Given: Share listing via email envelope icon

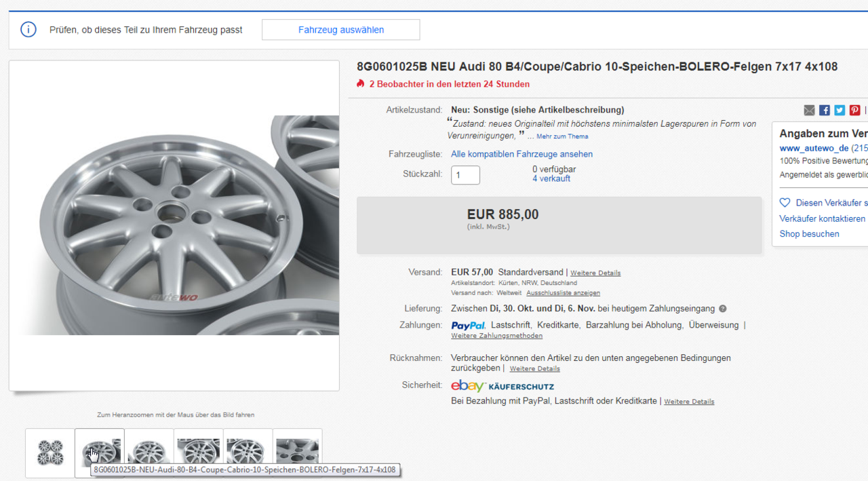Looking at the screenshot, I should click(x=810, y=111).
